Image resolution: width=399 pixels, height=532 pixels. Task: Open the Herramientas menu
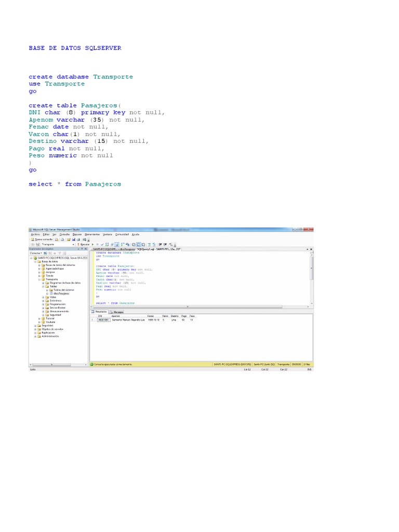click(92, 234)
